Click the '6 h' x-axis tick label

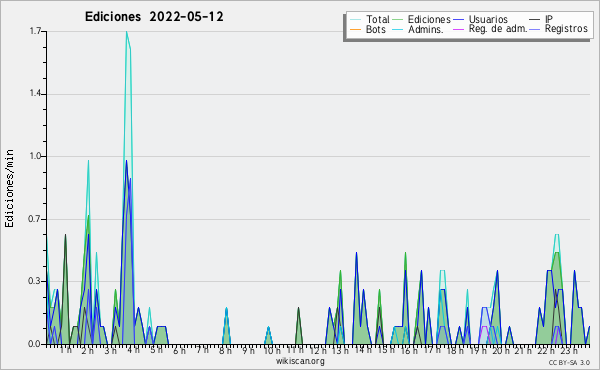coord(179,350)
